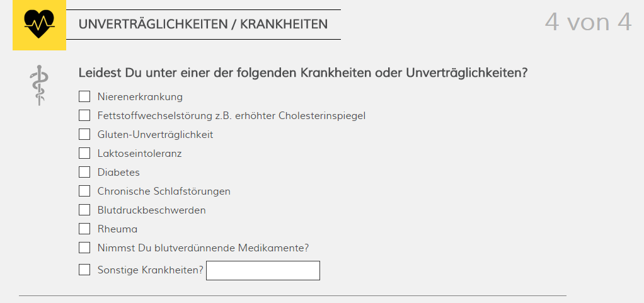Click the question text about Krankheiten

303,73
